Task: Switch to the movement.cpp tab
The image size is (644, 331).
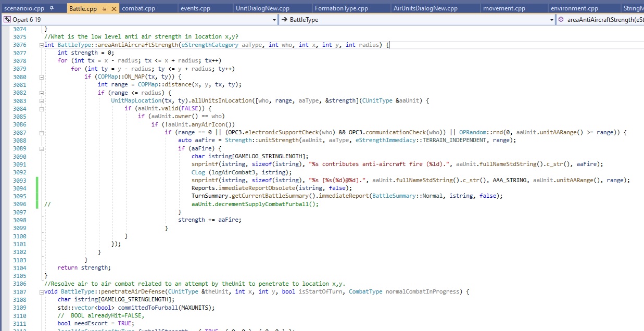Action: pyautogui.click(x=504, y=9)
